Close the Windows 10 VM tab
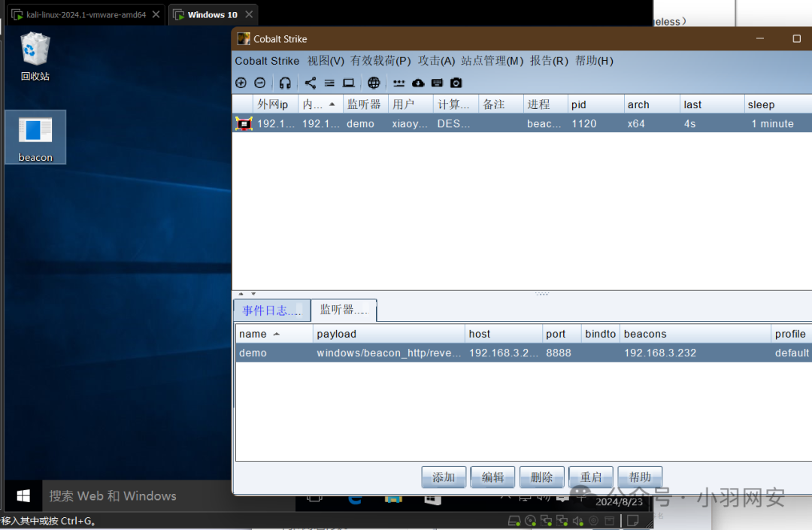Image resolution: width=812 pixels, height=530 pixels. pyautogui.click(x=249, y=14)
